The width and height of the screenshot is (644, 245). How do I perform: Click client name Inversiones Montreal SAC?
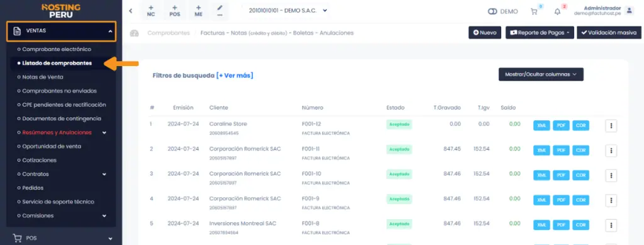[x=243, y=224]
